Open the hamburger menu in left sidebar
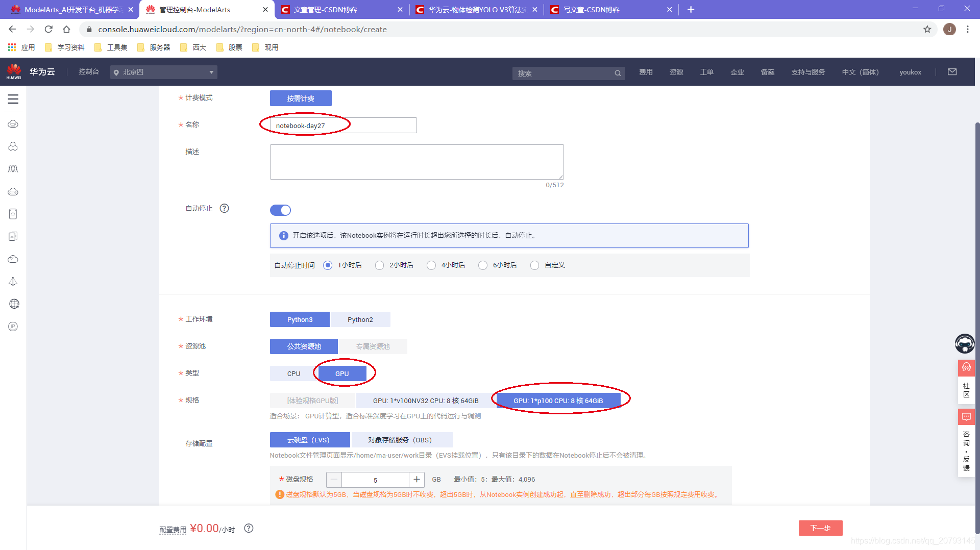The width and height of the screenshot is (980, 550). tap(13, 99)
